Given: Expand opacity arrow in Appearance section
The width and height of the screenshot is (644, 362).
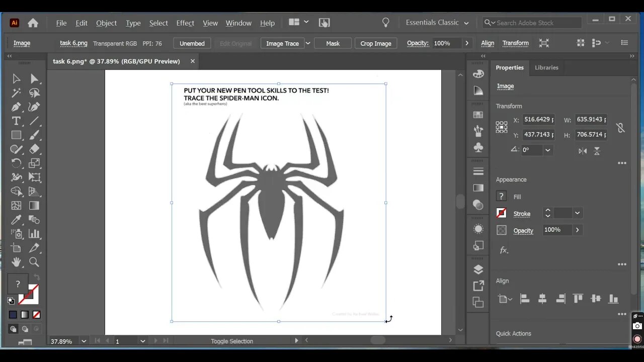Looking at the screenshot, I should click(577, 230).
